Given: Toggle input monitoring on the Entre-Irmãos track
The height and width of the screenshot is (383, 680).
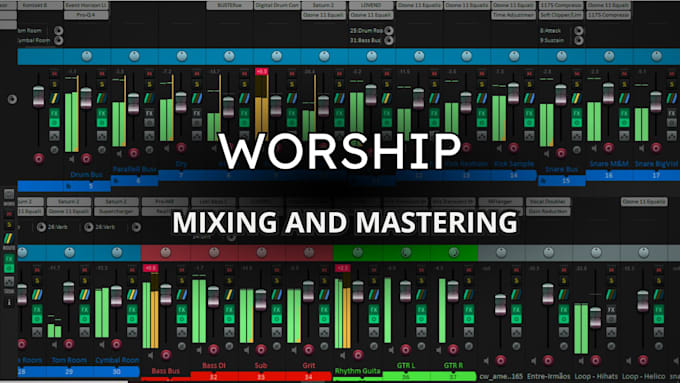Looking at the screenshot, I should [x=534, y=360].
